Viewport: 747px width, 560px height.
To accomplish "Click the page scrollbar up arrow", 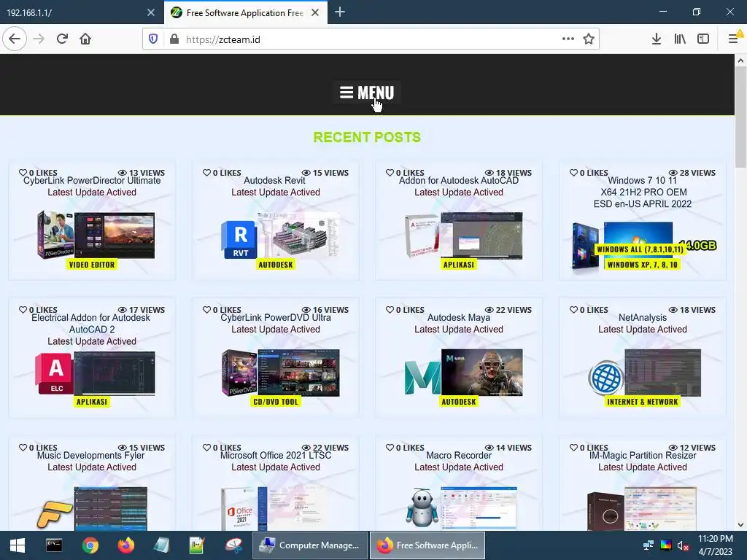I will coord(740,61).
